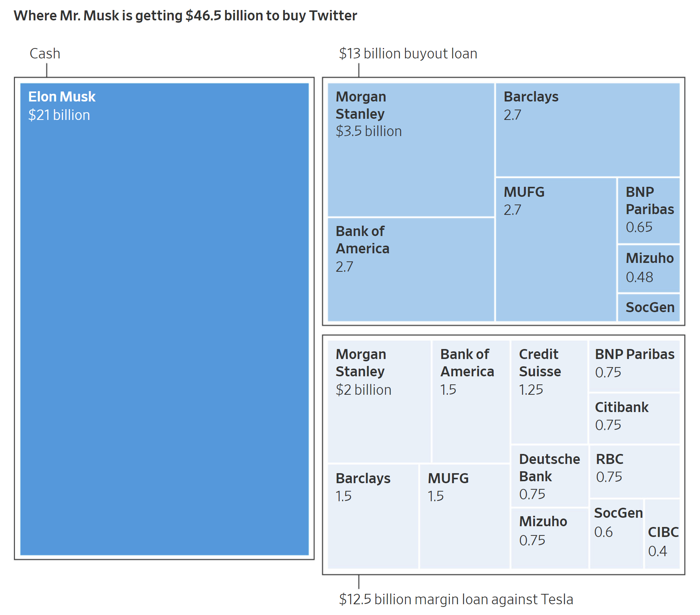The height and width of the screenshot is (615, 700).
Task: Select BNP Paribas 0.65 tile
Action: coord(649,211)
